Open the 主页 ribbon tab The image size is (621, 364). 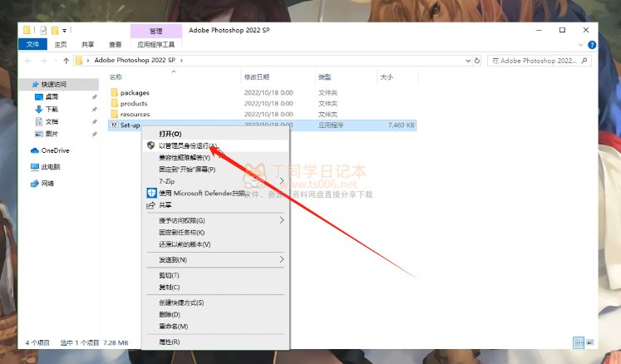(61, 44)
